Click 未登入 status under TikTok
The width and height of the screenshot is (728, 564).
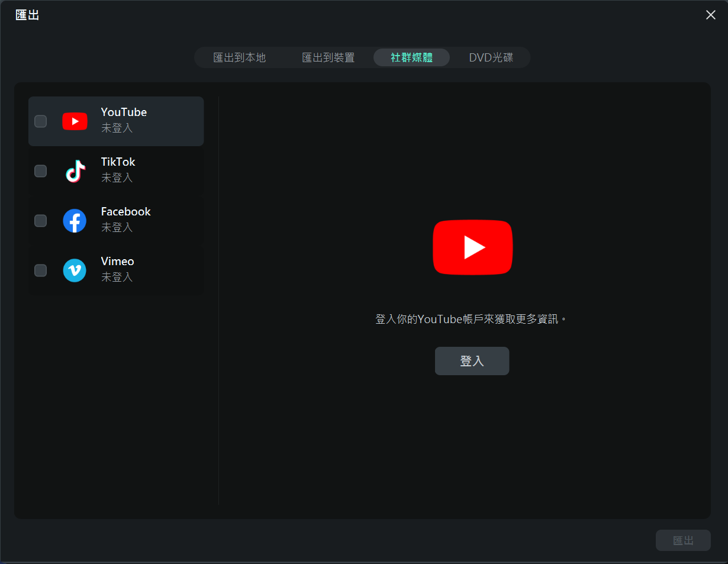[117, 178]
